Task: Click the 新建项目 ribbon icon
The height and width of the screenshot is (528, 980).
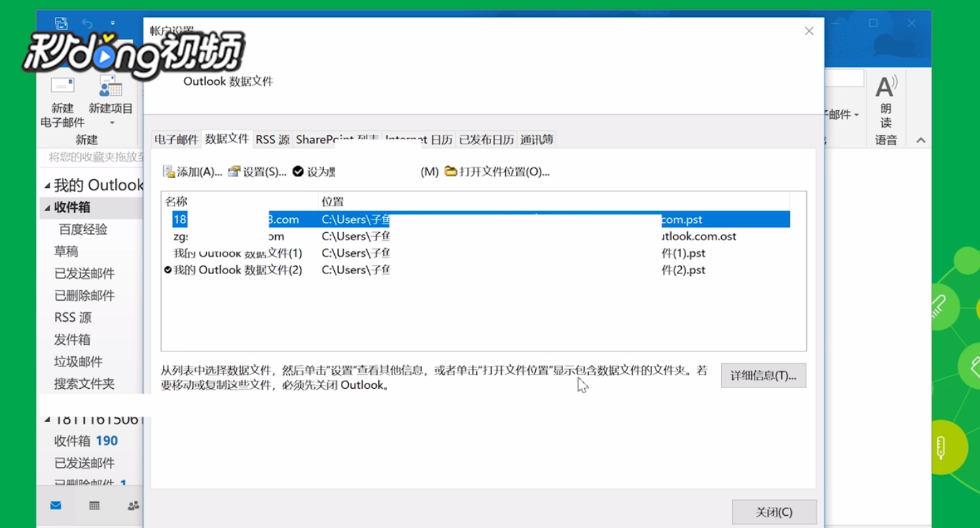Action: [110, 86]
